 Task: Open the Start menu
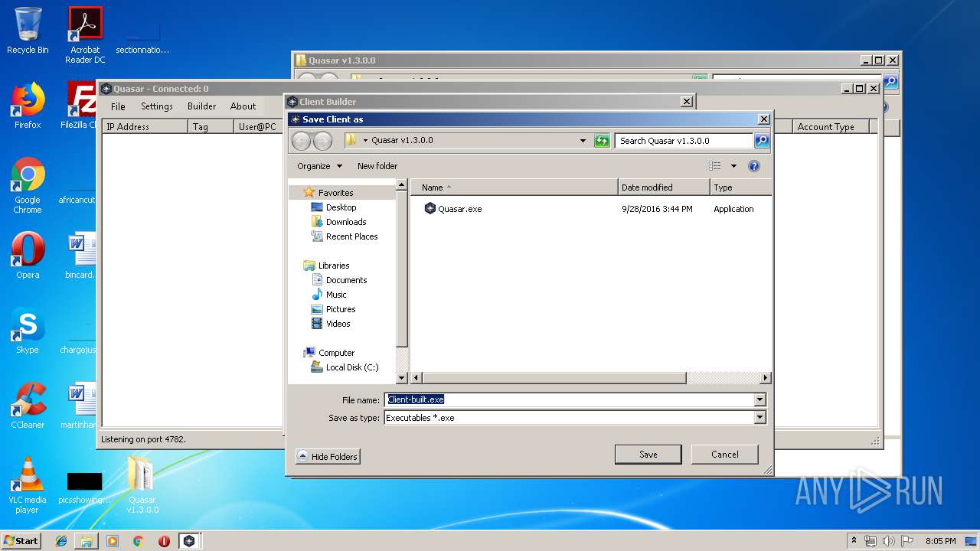(x=21, y=541)
